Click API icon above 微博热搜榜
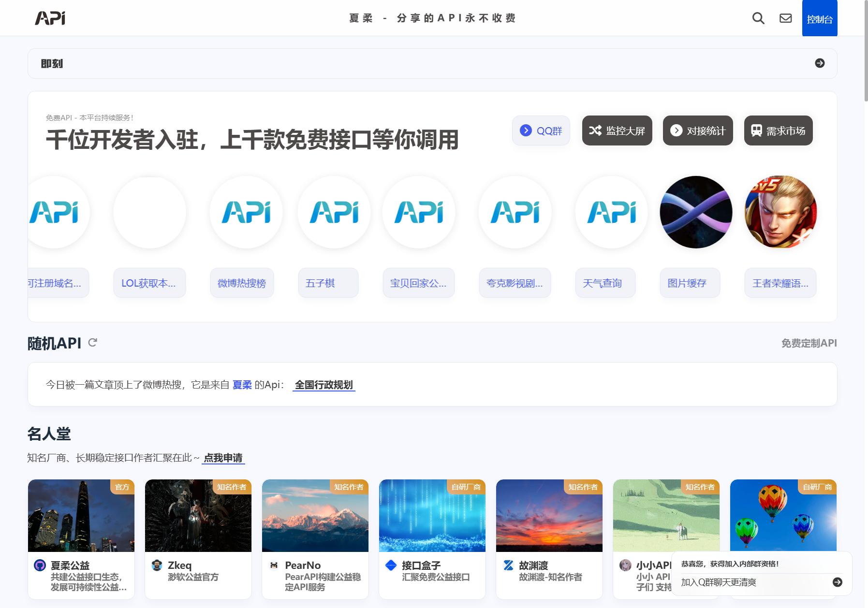 coord(246,212)
